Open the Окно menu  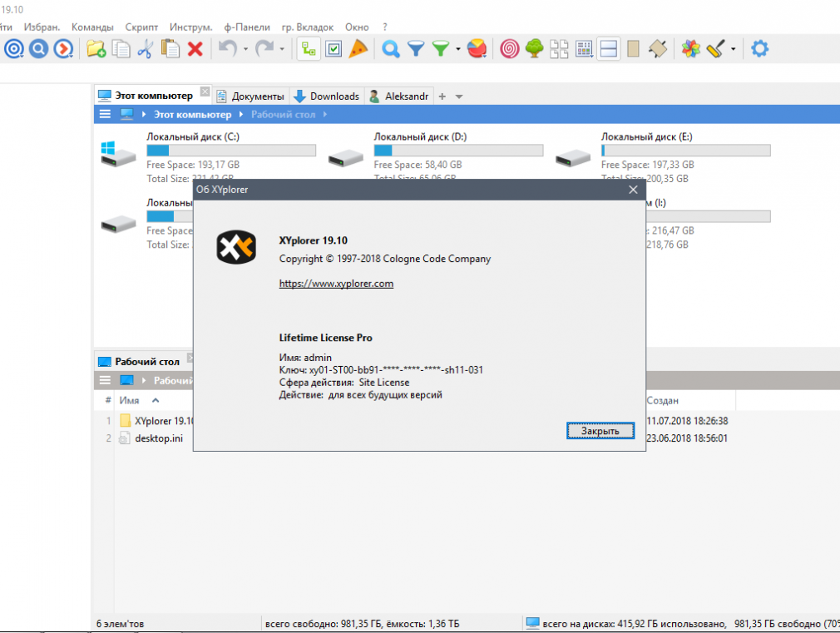tap(357, 27)
